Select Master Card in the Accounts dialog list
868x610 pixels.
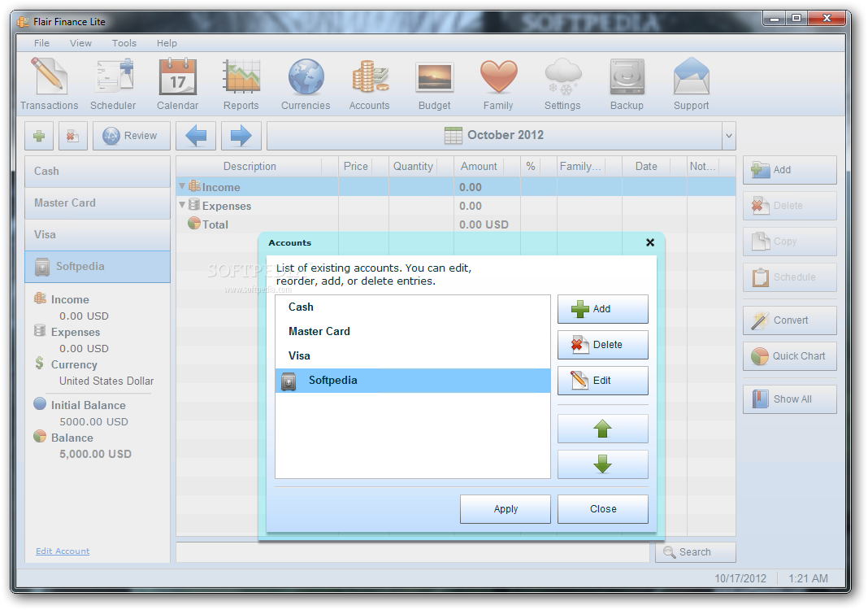coord(412,331)
